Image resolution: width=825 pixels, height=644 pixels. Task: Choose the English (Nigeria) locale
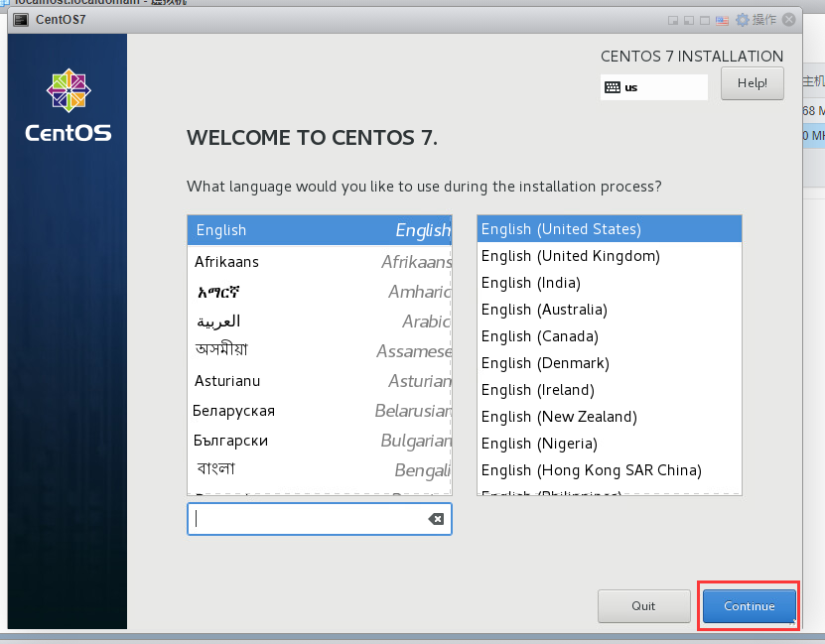[x=610, y=444]
